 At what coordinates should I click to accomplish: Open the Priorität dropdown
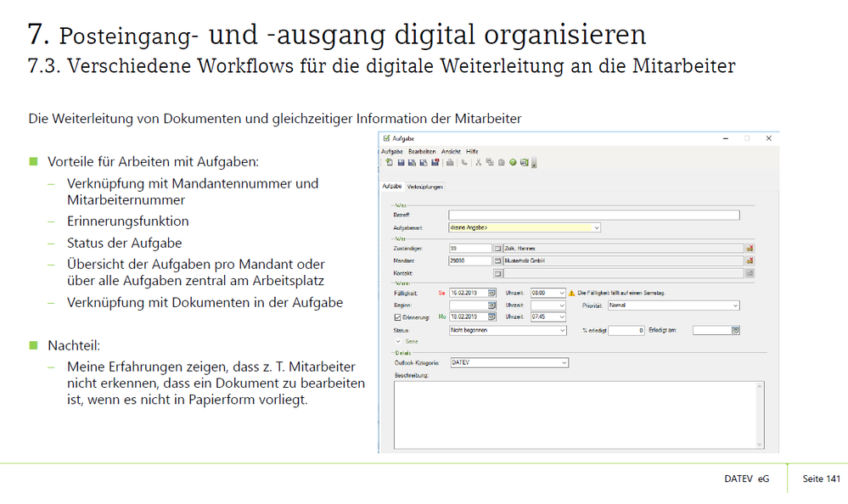click(x=735, y=305)
